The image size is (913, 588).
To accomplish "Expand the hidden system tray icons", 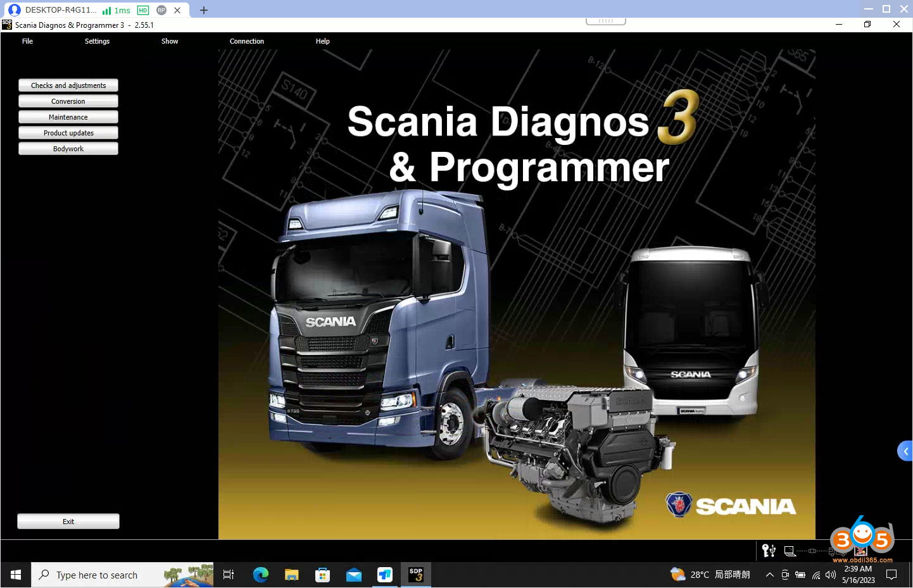I will [769, 575].
